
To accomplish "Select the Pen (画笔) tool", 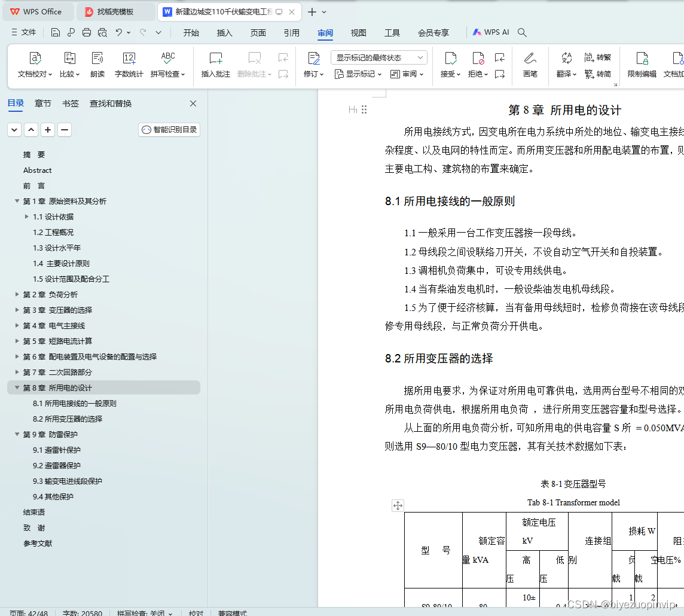I will point(530,65).
